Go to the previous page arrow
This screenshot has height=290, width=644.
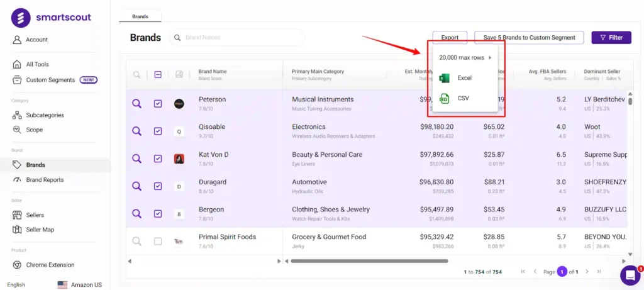(x=535, y=272)
